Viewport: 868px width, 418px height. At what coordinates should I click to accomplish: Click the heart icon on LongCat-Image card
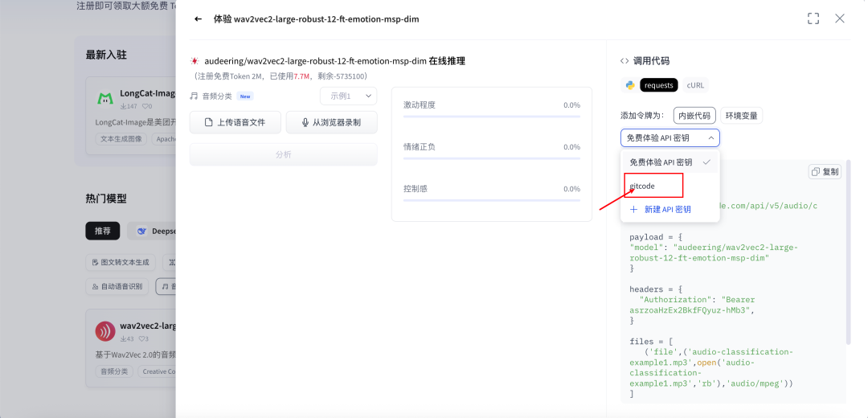tap(145, 106)
